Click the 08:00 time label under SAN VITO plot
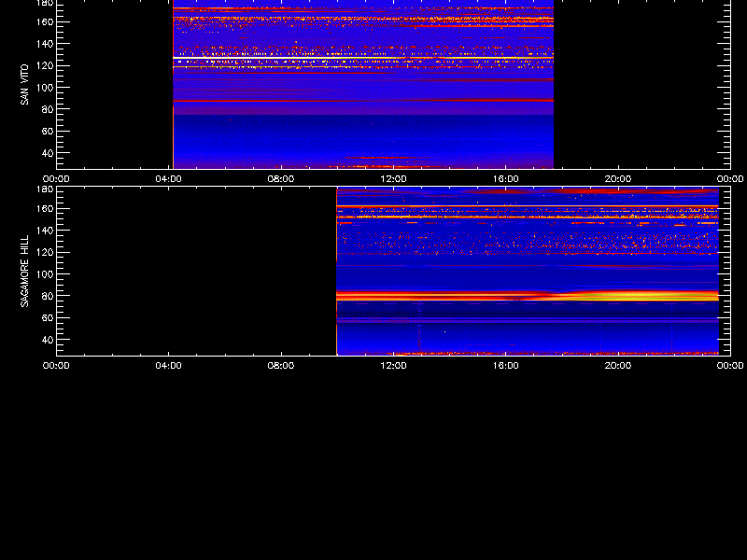This screenshot has height=560, width=747. (281, 179)
